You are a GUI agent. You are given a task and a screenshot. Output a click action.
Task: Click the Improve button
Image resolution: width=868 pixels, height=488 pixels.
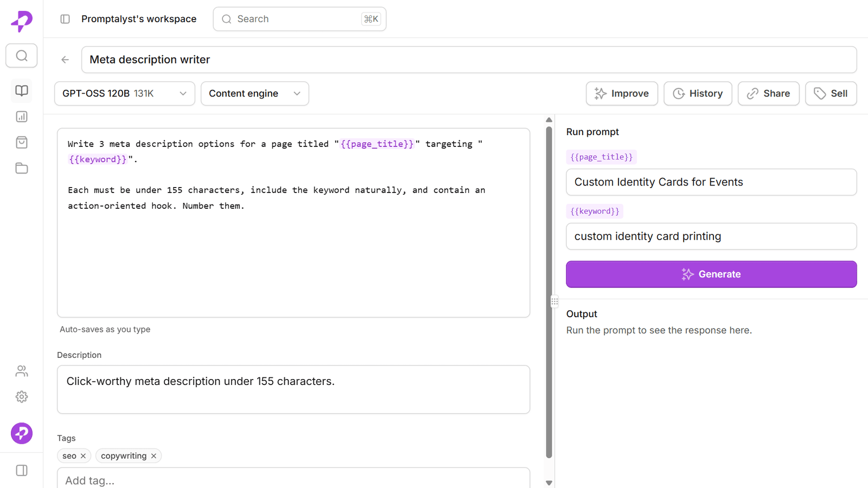622,94
